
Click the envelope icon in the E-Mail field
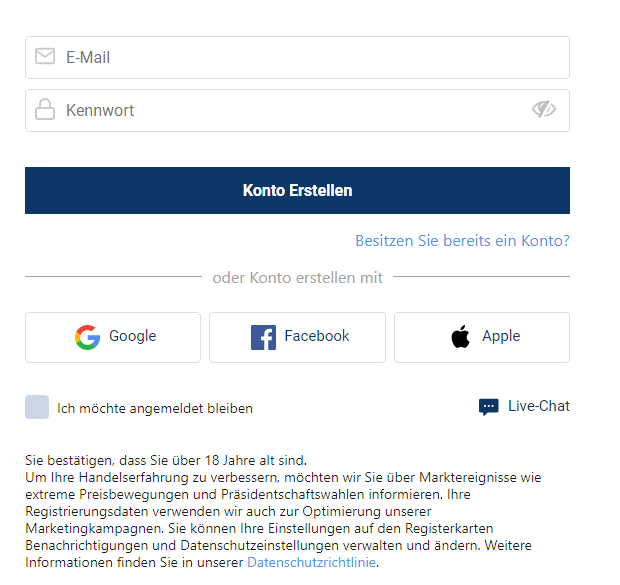tap(45, 57)
